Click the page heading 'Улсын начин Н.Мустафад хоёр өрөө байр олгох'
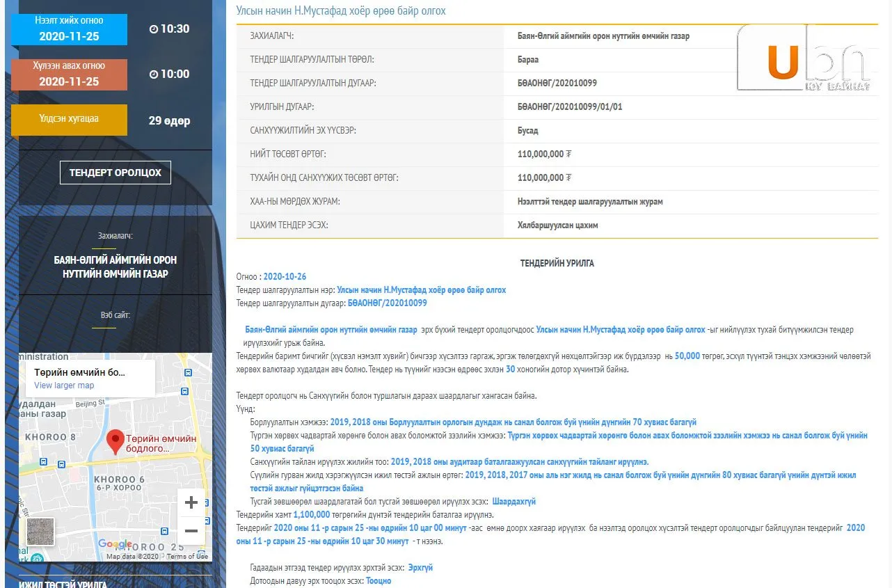This screenshot has height=588, width=892. (341, 11)
